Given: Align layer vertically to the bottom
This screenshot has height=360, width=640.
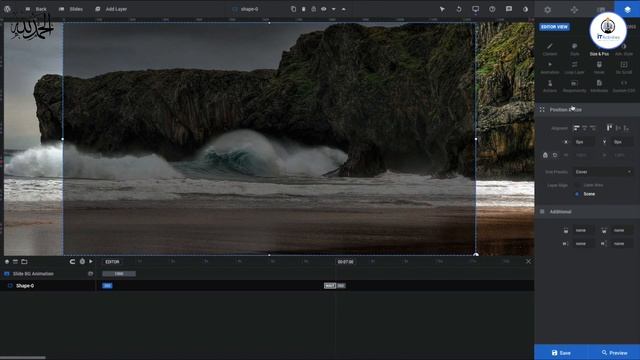Looking at the screenshot, I should point(627,128).
